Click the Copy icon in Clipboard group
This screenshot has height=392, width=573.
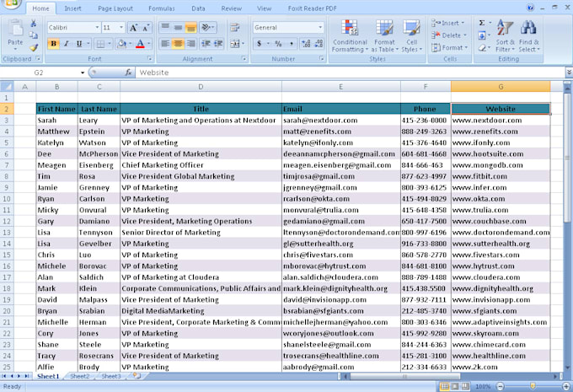coord(33,35)
